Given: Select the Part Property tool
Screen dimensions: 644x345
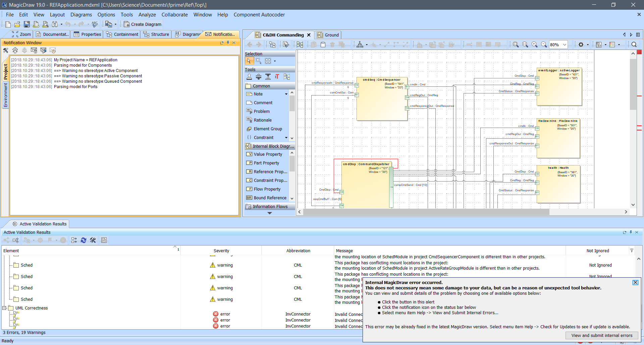Looking at the screenshot, I should click(267, 163).
